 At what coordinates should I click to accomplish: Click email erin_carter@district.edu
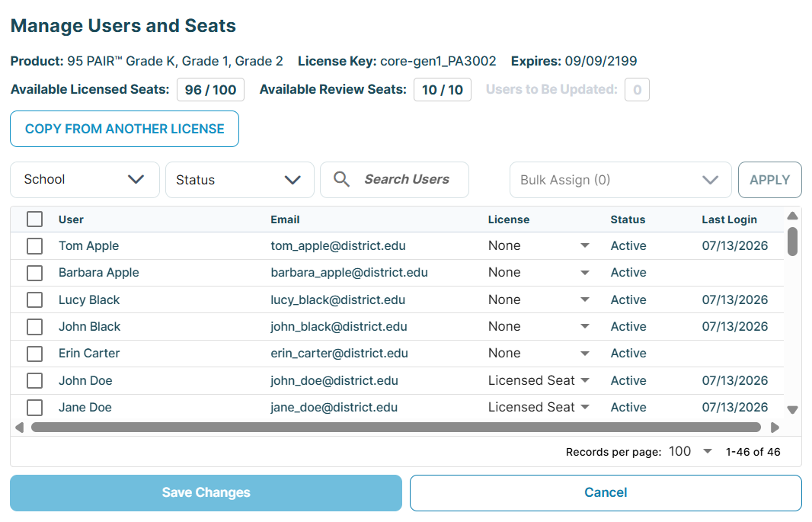pos(339,354)
